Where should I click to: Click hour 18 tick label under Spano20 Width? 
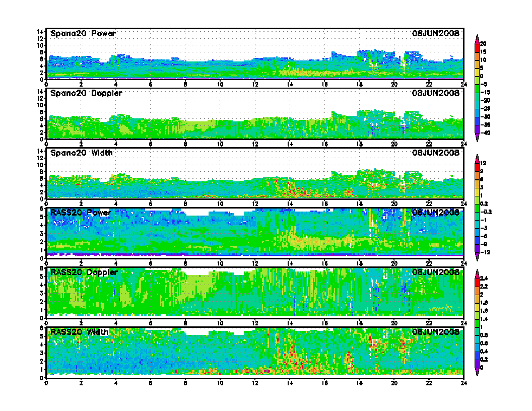(359, 204)
